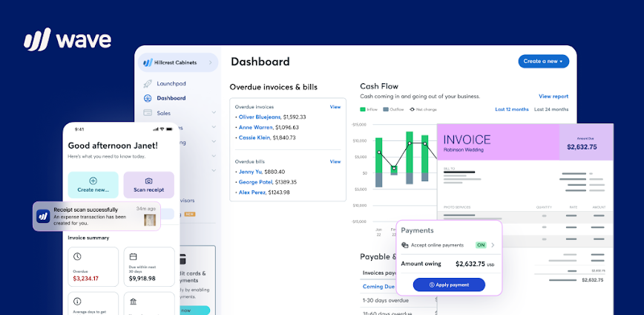The width and height of the screenshot is (644, 315).
Task: Click the Dashboard icon in sidebar
Action: pos(148,98)
